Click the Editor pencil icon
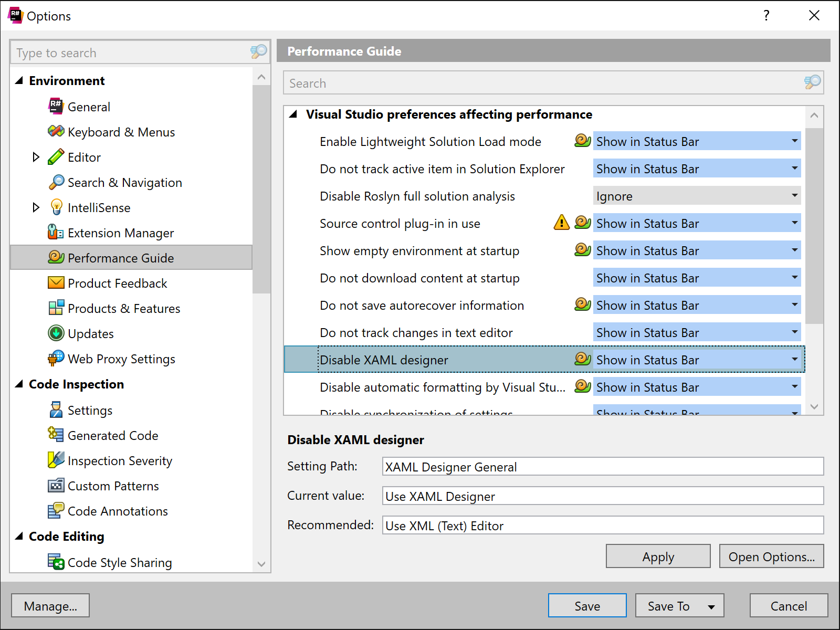The image size is (840, 630). (56, 156)
